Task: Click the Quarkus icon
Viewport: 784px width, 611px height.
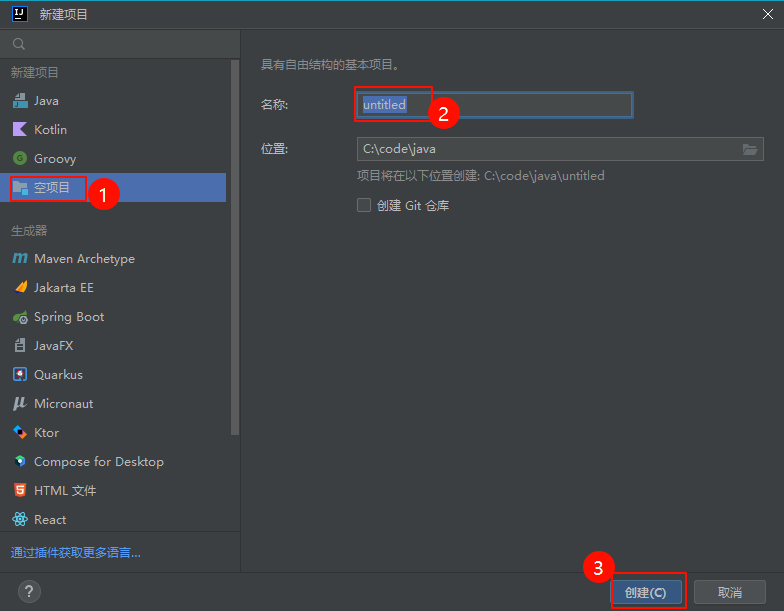Action: pos(20,374)
